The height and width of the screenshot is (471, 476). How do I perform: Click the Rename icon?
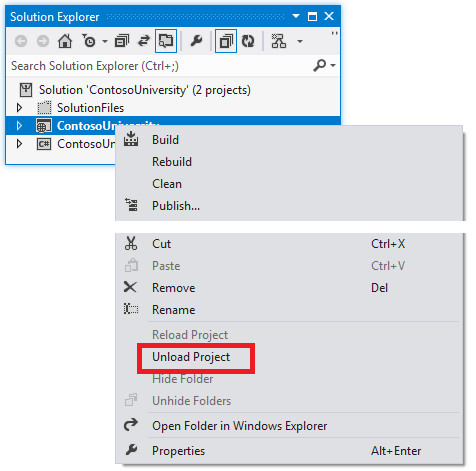[x=131, y=309]
